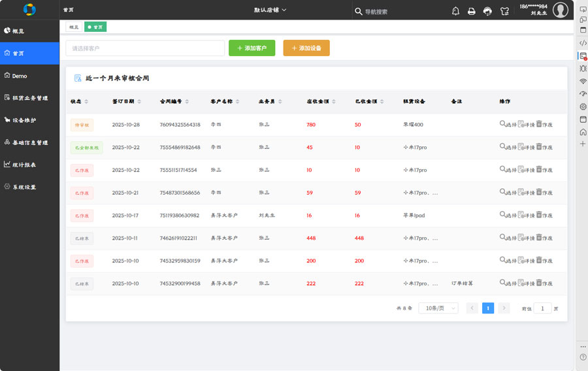Go to 统计报表 in the sidebar menu
Viewport: 588px width, 371px height.
[x=24, y=165]
